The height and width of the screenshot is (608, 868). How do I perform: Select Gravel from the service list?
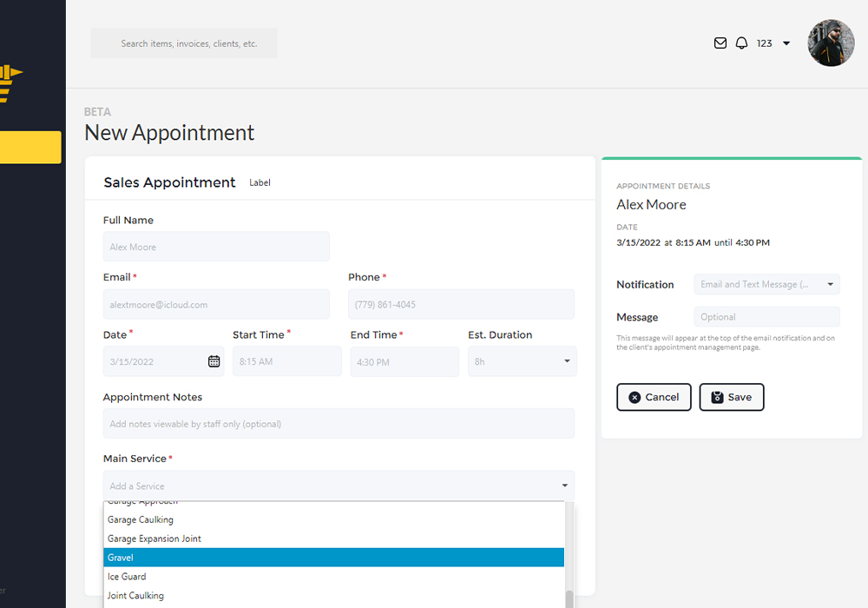[333, 558]
